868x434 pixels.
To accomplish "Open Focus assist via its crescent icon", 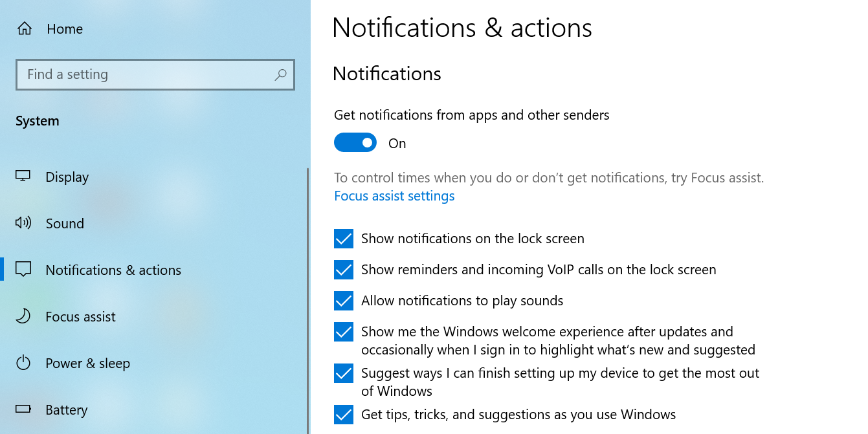I will 23,316.
